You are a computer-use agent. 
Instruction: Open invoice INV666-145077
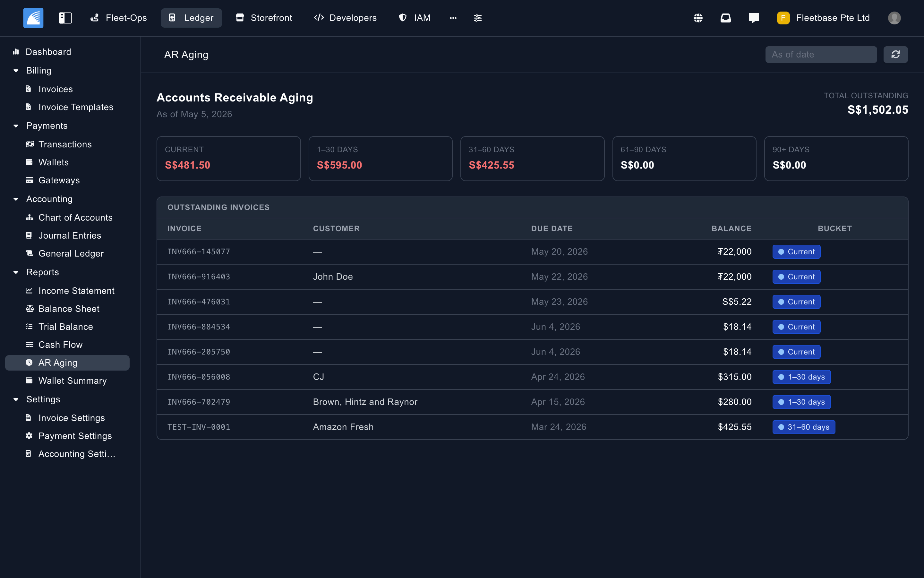[199, 251]
